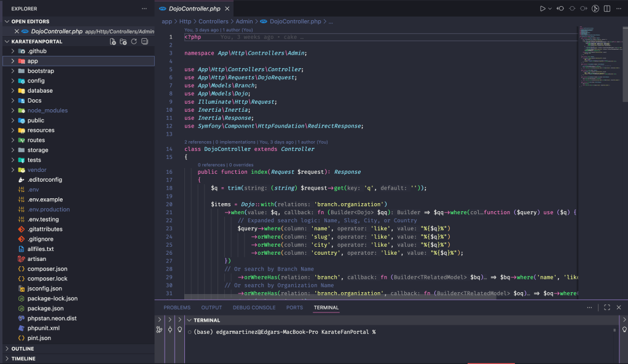The image size is (628, 364).
Task: Click New Folder icon in explorer header
Action: 123,41
